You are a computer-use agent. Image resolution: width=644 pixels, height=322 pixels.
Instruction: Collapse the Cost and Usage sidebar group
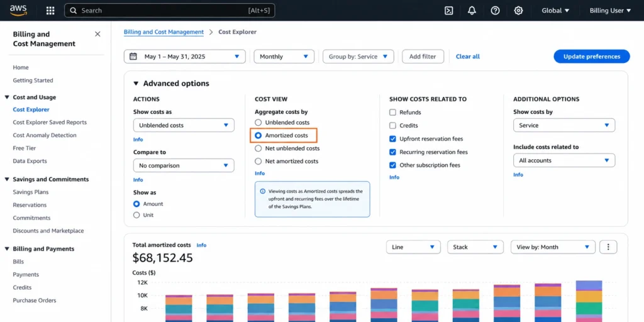[6, 97]
